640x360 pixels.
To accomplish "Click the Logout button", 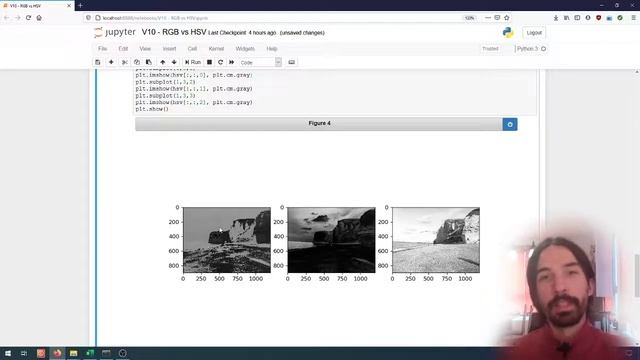I will pyautogui.click(x=534, y=33).
